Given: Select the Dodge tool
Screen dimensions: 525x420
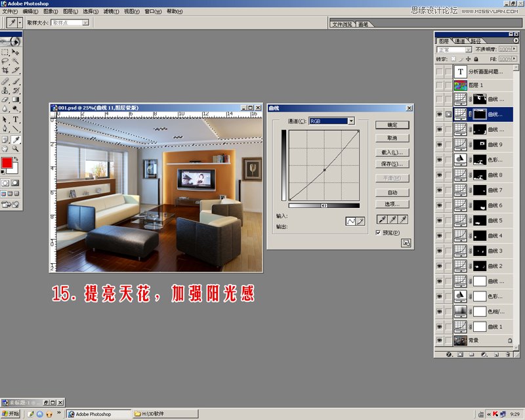Looking at the screenshot, I should pos(15,108).
